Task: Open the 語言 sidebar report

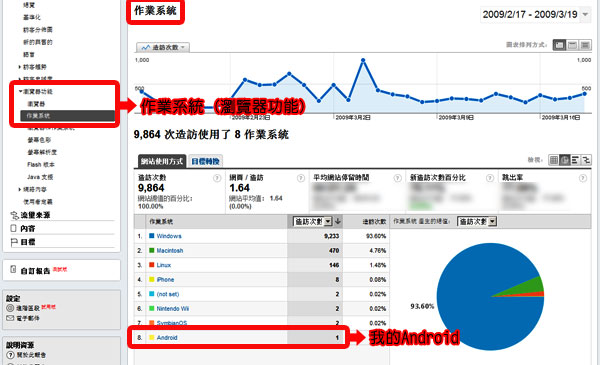Action: pyautogui.click(x=29, y=54)
